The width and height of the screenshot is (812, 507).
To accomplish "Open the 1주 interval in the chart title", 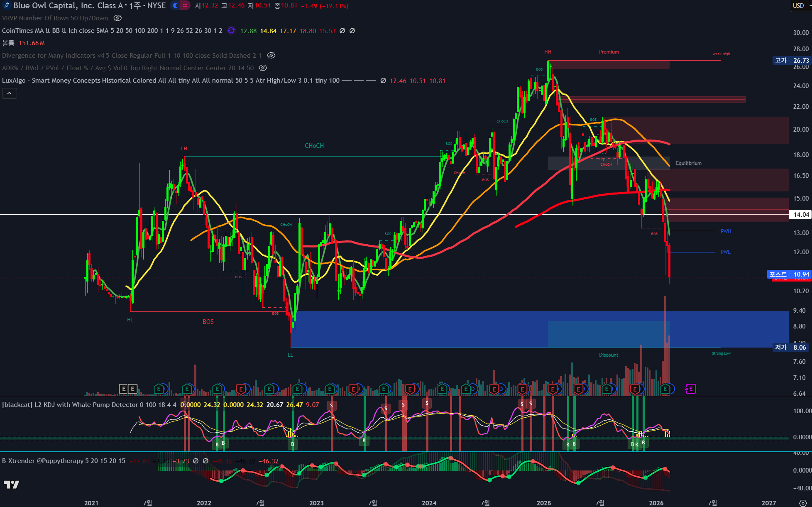I will coord(135,5).
